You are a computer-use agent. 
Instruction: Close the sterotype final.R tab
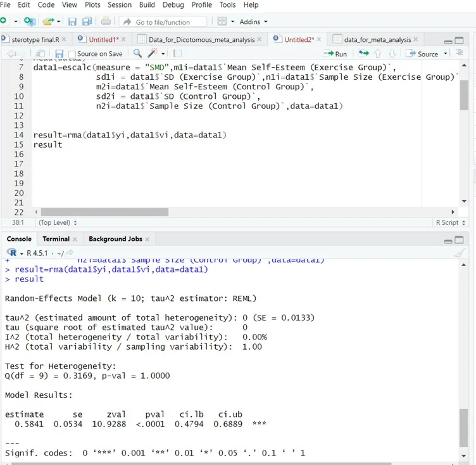pos(64,39)
